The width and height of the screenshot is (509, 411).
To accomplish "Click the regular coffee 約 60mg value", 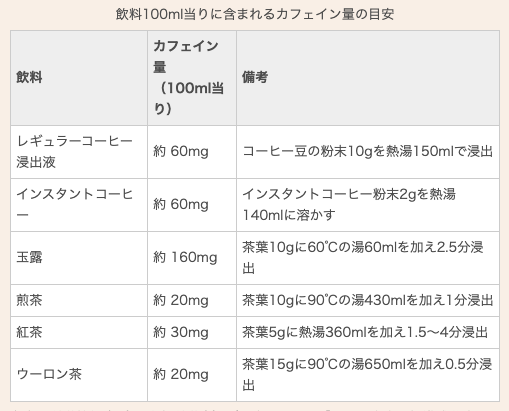I will click(181, 152).
